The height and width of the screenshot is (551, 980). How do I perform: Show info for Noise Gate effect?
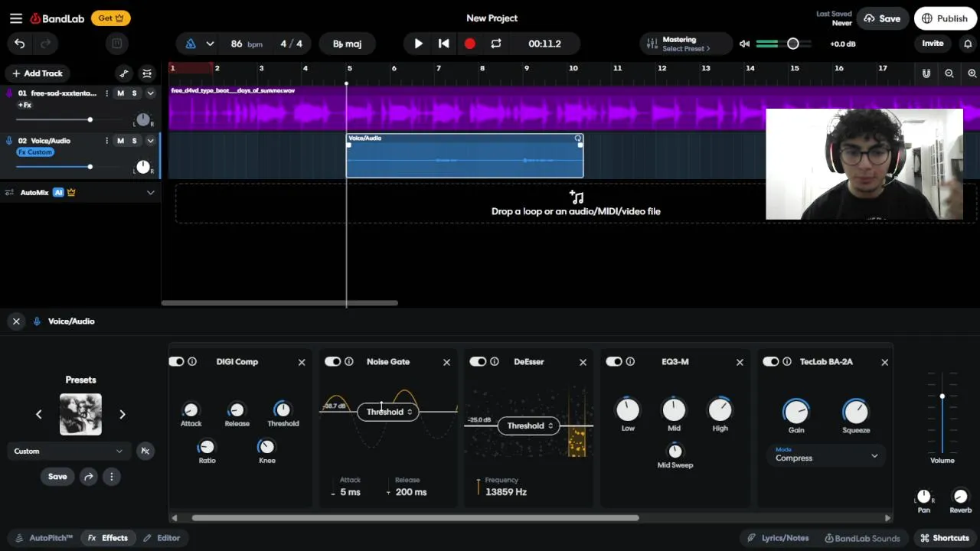(x=349, y=362)
